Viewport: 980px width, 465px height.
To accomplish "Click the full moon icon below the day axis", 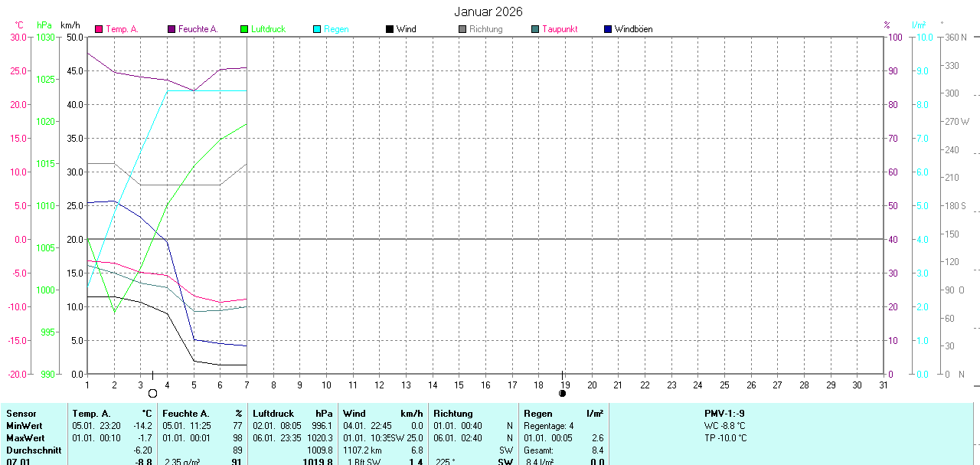I will 152,393.
